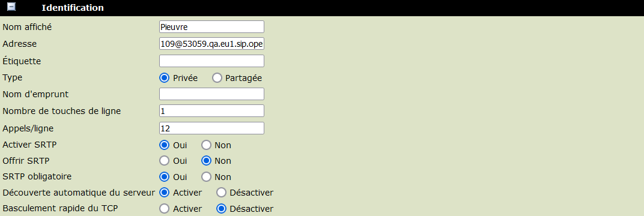Screen dimensions: 644x216
Task: Click the Appels/ligne field
Action: [x=211, y=128]
